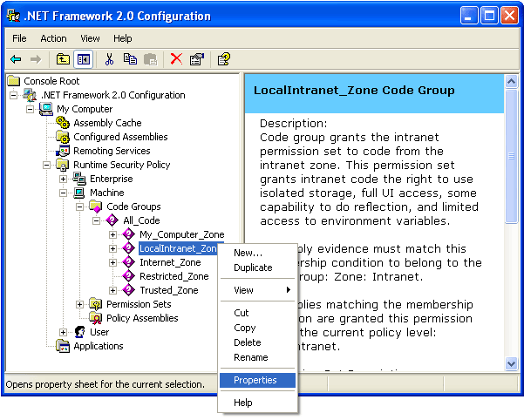Open the View submenu in context menu
Viewport: 524px width, 420px height.
258,290
